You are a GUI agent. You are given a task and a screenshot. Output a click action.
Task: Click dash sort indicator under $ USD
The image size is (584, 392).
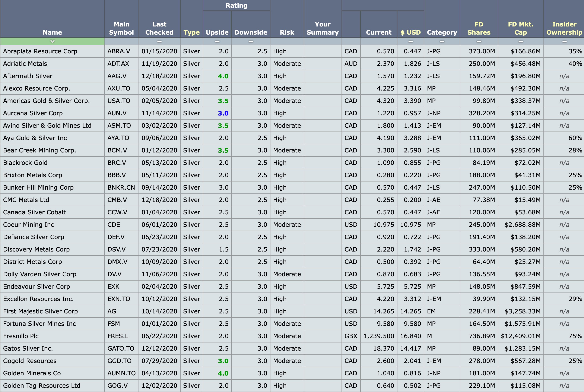[x=410, y=41]
